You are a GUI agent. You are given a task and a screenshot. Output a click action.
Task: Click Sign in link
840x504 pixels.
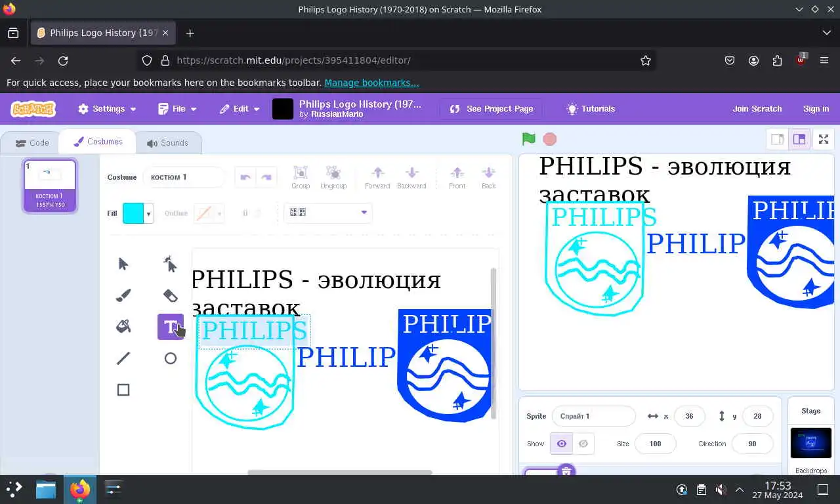[816, 109]
